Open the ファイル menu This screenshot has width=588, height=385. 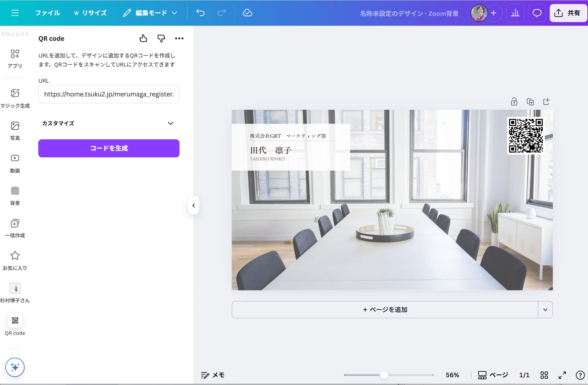[47, 13]
